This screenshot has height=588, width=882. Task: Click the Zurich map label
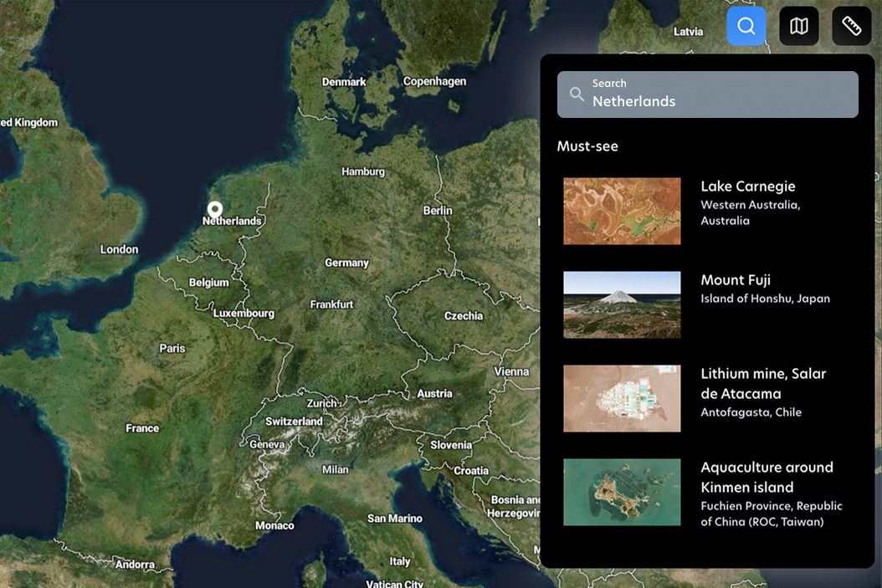tap(321, 403)
